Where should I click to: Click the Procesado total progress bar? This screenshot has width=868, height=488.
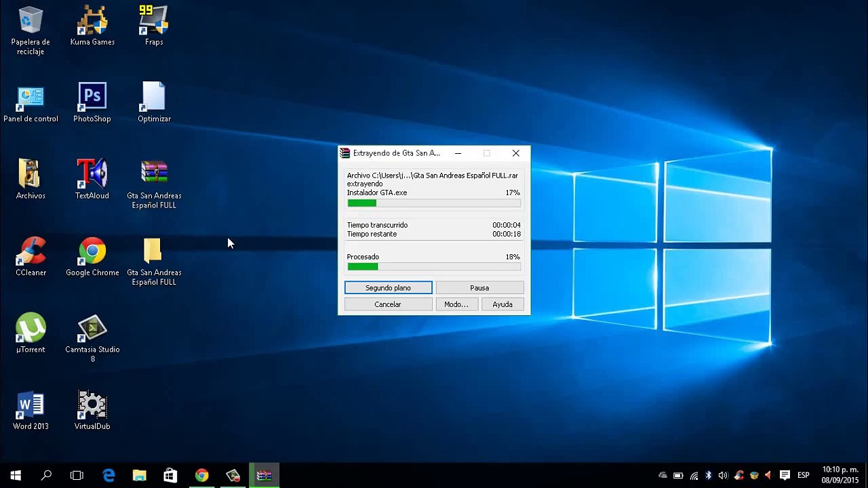tap(434, 266)
